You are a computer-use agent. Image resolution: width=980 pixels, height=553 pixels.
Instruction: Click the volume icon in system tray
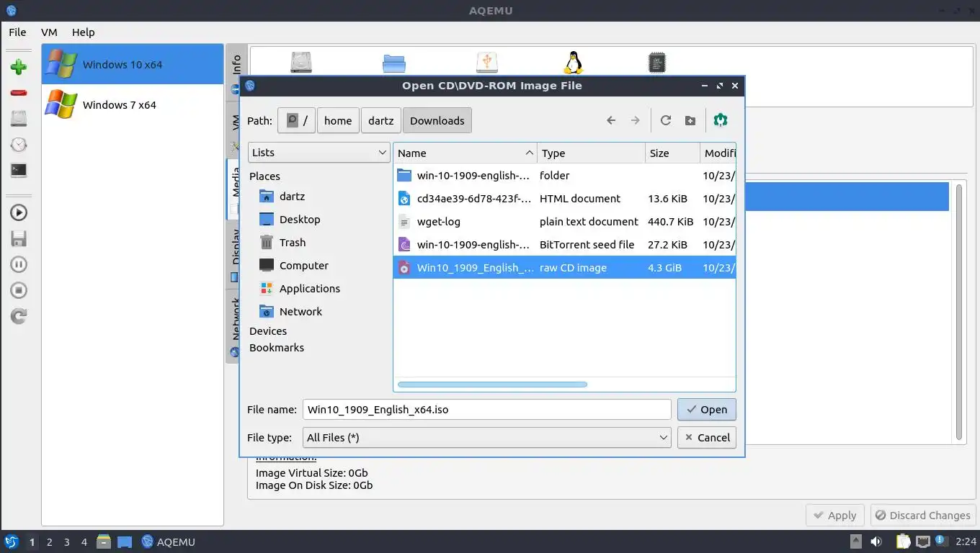click(876, 541)
